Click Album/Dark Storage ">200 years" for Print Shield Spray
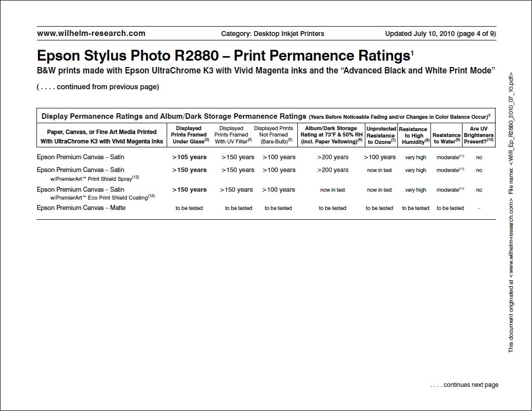Viewport: 532px width, 411px height. click(333, 170)
